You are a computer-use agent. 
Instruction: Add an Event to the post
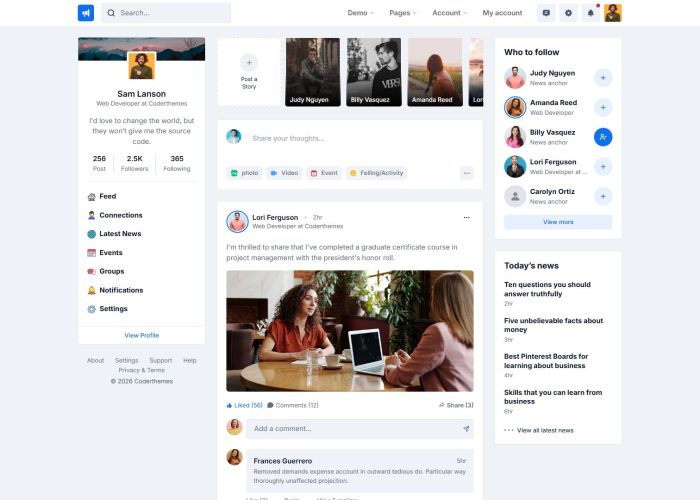(324, 173)
